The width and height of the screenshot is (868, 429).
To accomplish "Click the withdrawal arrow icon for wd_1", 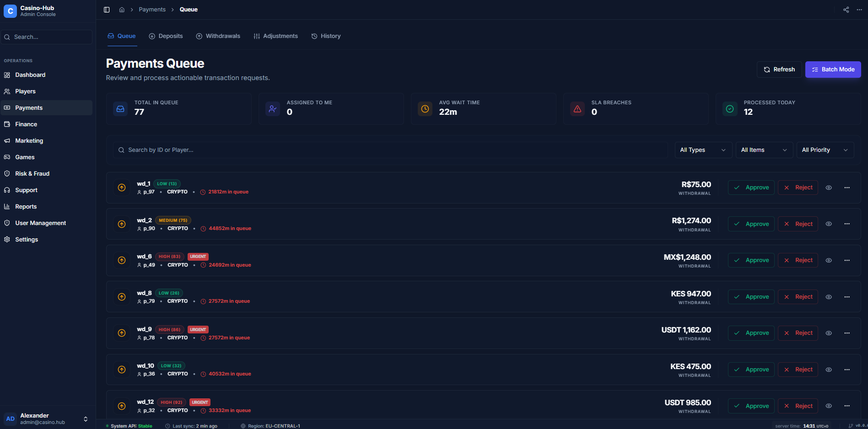I will tap(122, 188).
